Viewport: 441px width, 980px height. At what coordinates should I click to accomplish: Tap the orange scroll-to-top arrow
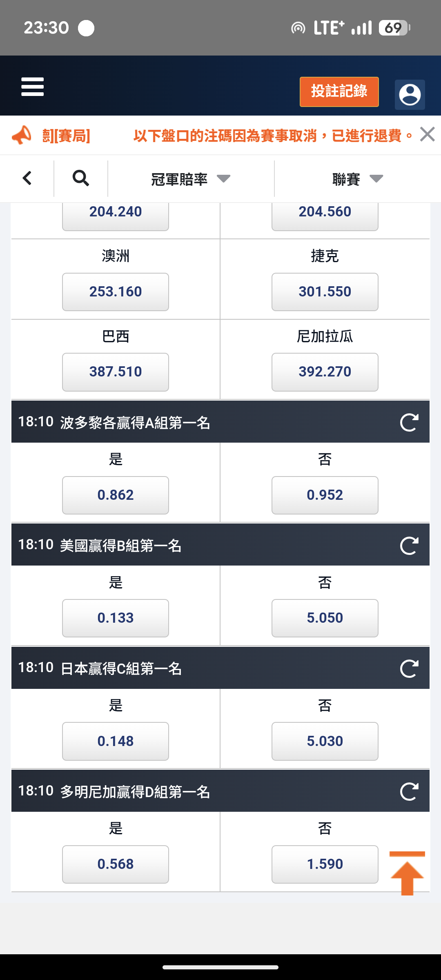[x=407, y=874]
